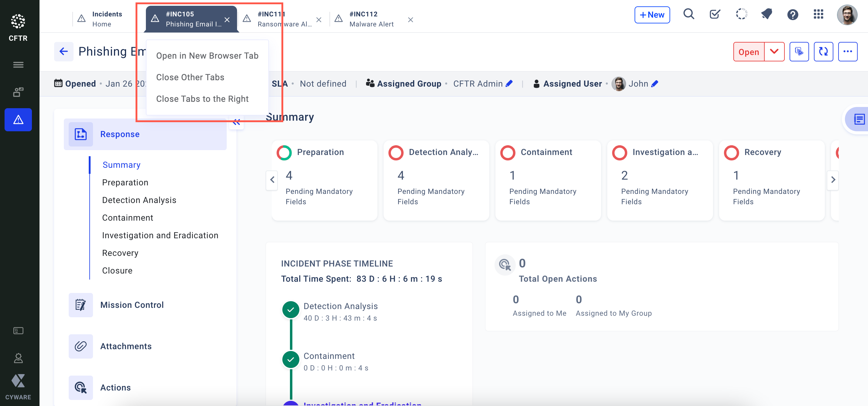Select the Detection Analysis phase link
The image size is (868, 406).
coord(140,200)
